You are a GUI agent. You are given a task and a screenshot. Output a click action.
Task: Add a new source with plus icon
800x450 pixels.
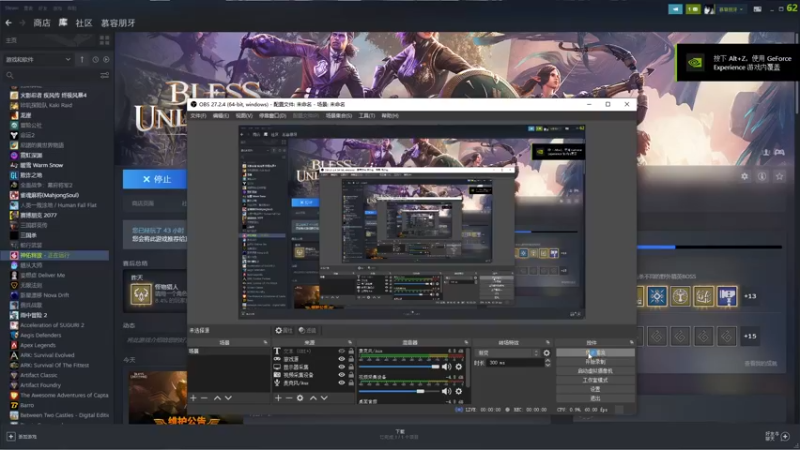pos(278,398)
